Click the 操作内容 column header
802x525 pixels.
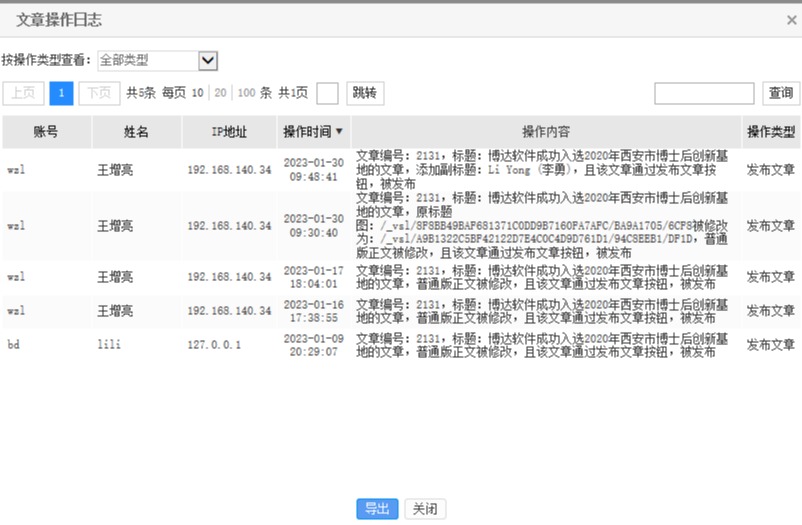pyautogui.click(x=546, y=132)
